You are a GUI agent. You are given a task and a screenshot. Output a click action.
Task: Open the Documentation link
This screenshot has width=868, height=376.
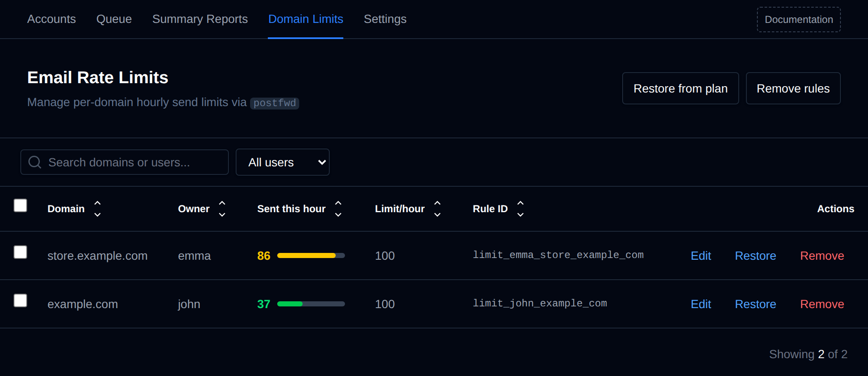[799, 20]
